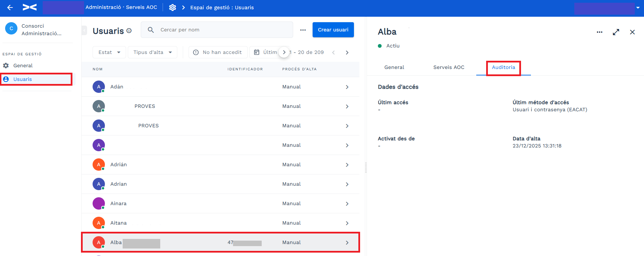Open account dropdown arrow at top right
Image resolution: width=644 pixels, height=256 pixels.
click(638, 8)
